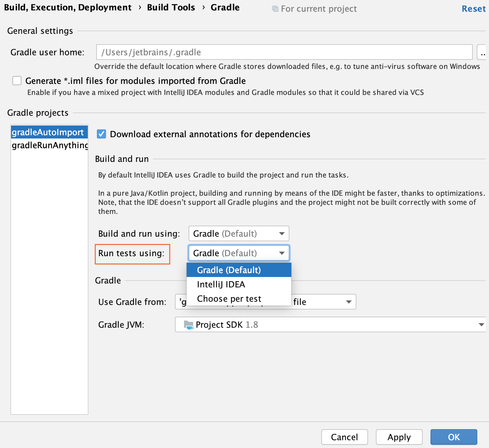Enable Generate *.iml files for imported modules

tap(17, 81)
